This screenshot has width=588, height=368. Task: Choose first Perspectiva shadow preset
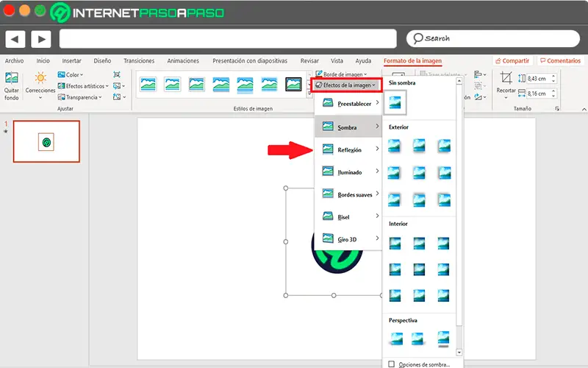(x=396, y=339)
